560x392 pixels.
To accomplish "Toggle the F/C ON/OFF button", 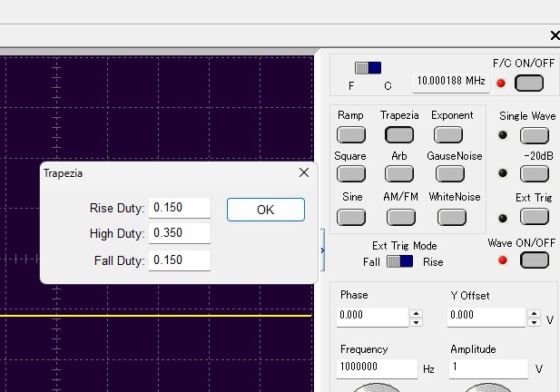I will (528, 83).
